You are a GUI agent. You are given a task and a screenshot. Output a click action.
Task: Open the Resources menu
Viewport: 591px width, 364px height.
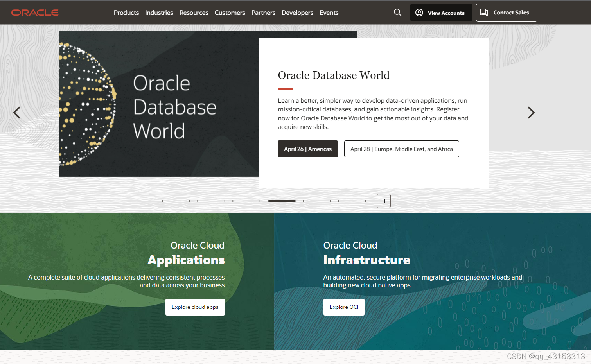tap(194, 13)
